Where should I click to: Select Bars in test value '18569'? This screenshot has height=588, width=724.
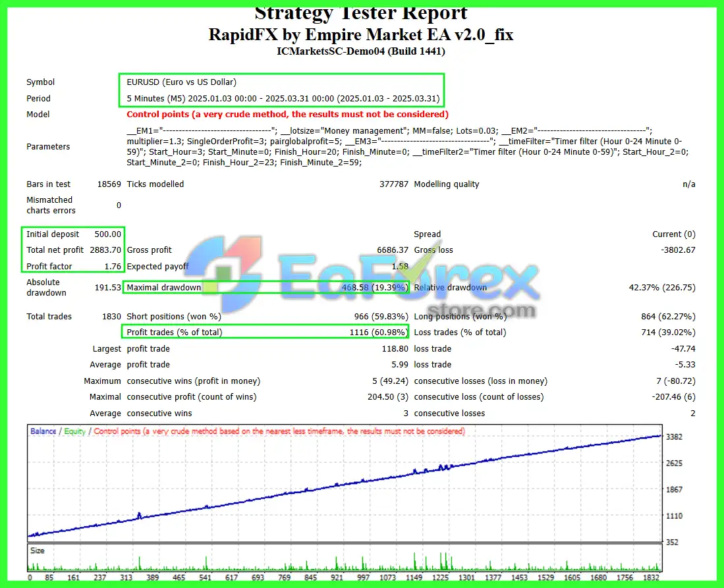coord(109,184)
